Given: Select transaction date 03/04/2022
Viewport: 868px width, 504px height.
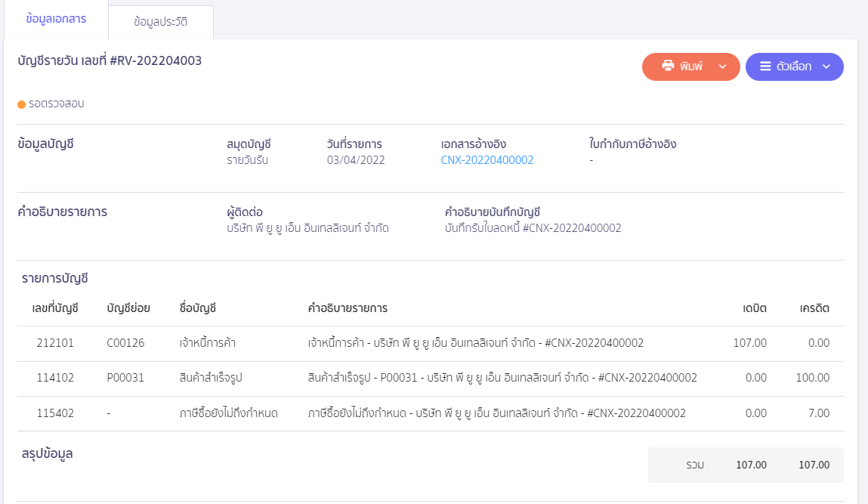Looking at the screenshot, I should pyautogui.click(x=355, y=160).
